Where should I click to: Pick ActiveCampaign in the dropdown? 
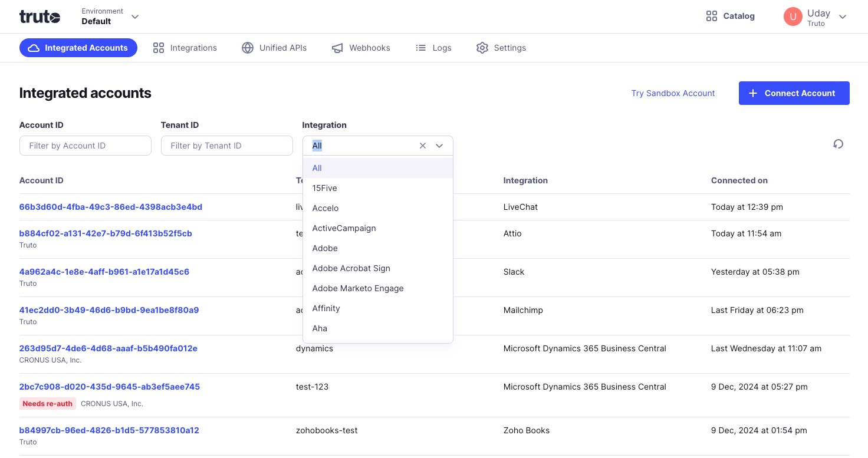(x=378, y=228)
